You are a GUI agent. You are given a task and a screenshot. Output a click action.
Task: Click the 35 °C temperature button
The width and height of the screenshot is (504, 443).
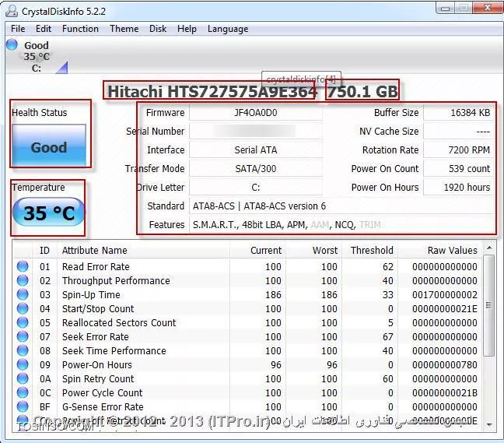click(x=48, y=213)
